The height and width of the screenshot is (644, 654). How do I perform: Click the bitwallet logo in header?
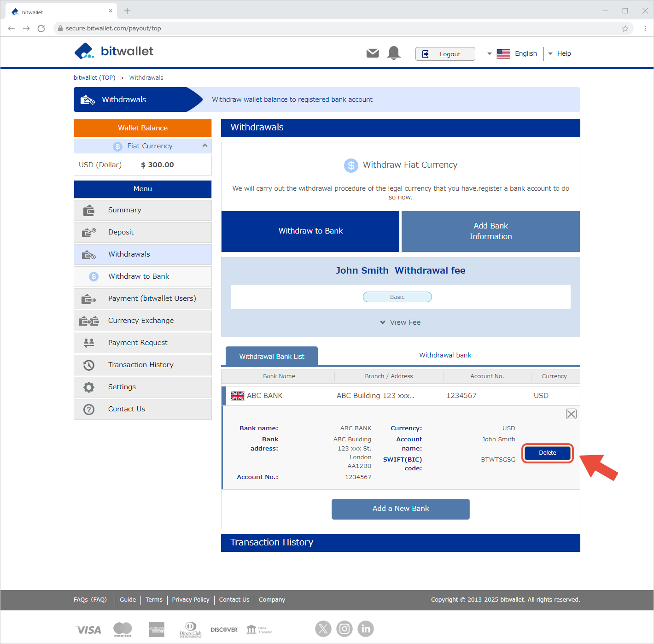(x=114, y=51)
